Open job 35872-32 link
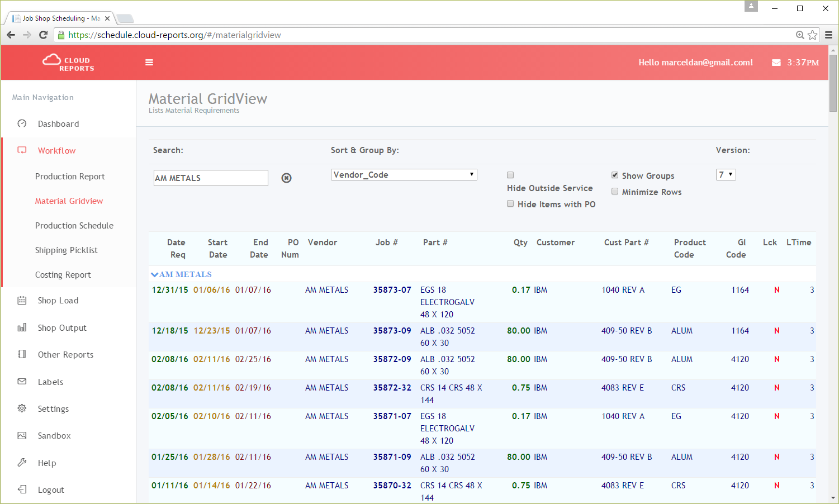This screenshot has width=839, height=504. (392, 388)
